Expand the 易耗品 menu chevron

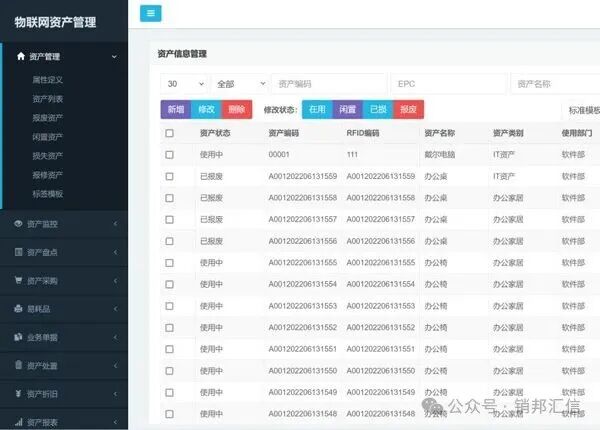coord(115,309)
